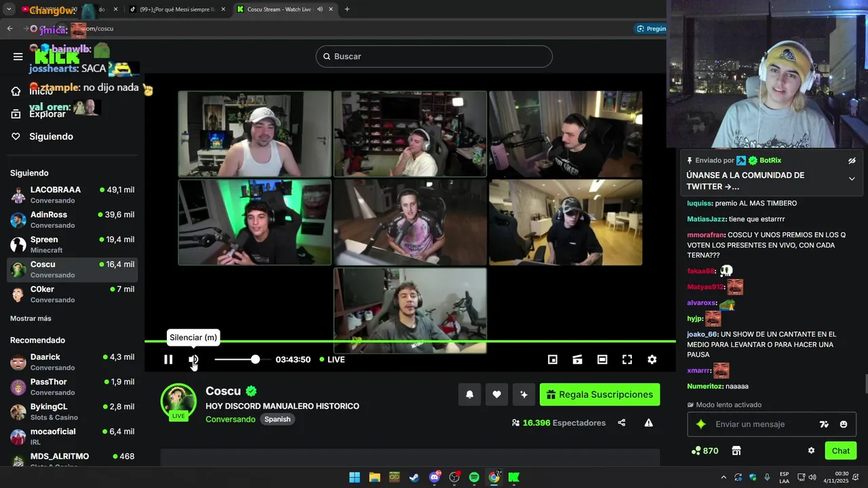This screenshot has width=868, height=488.
Task: Send message with the Chat button
Action: [x=840, y=451]
